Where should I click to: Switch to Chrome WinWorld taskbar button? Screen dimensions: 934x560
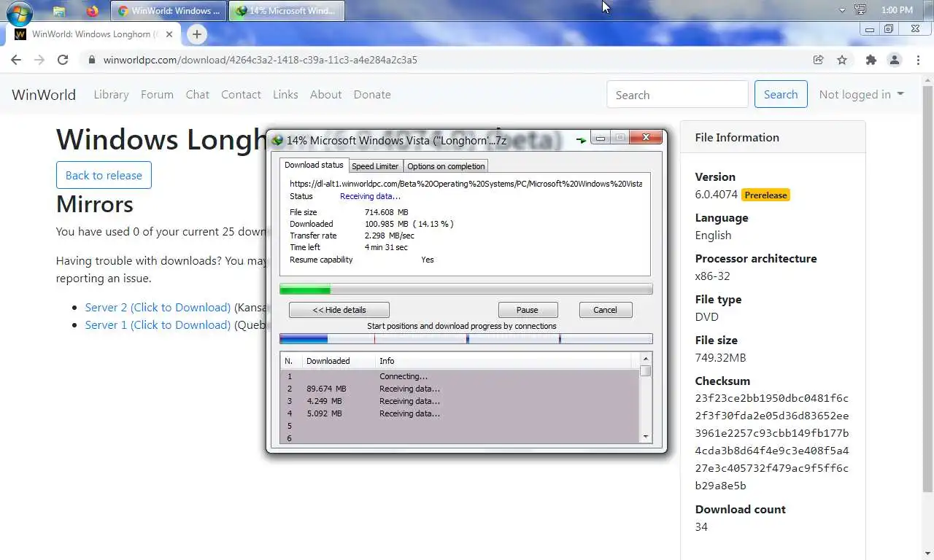168,11
